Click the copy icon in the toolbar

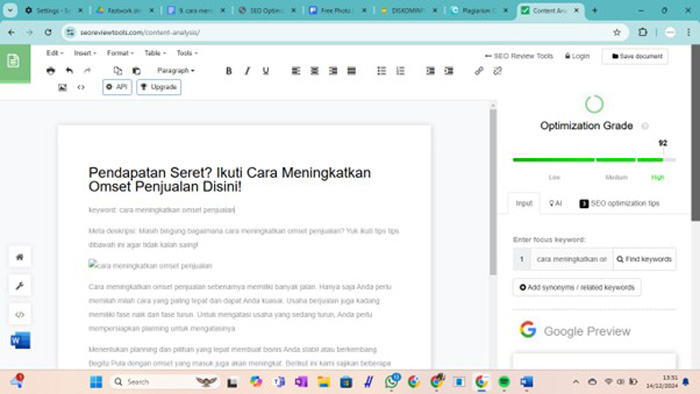pyautogui.click(x=117, y=71)
